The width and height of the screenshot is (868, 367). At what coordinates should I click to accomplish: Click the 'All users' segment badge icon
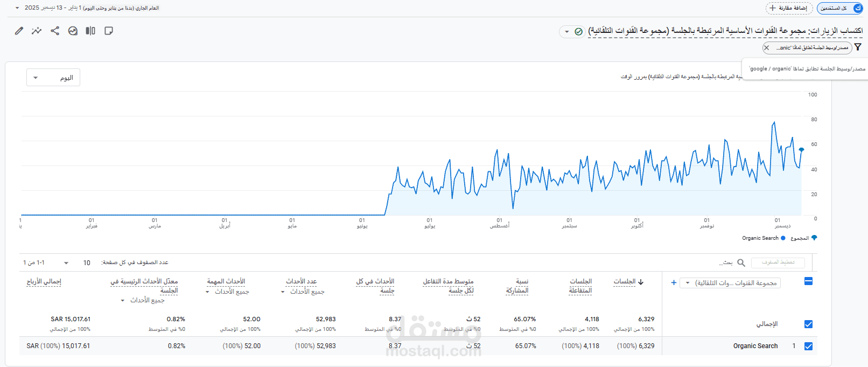click(858, 8)
